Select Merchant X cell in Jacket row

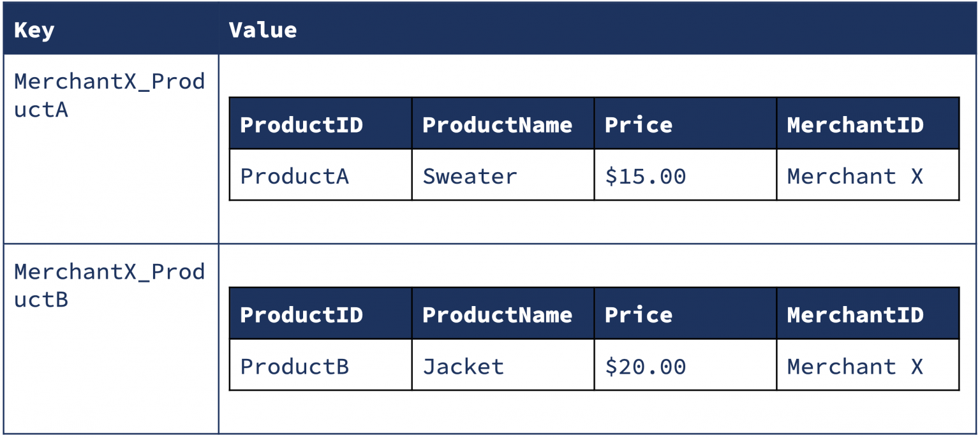868,365
